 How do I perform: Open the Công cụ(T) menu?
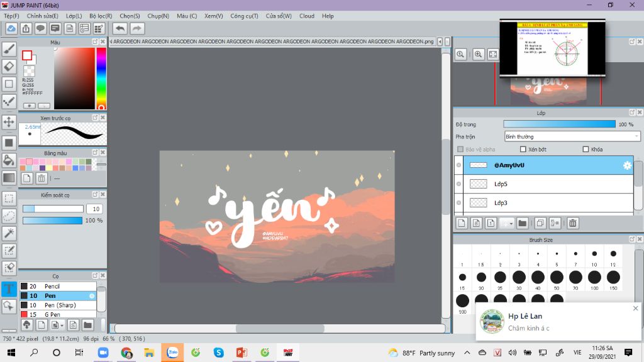(244, 16)
